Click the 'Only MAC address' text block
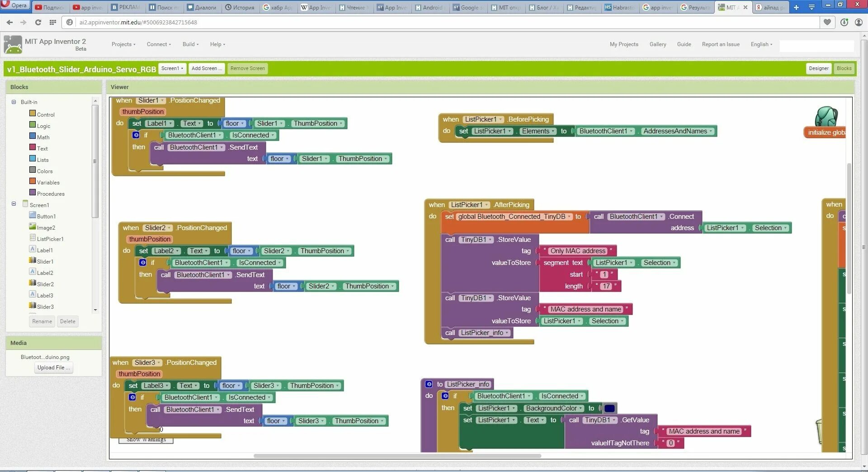The width and height of the screenshot is (868, 472). (x=577, y=251)
